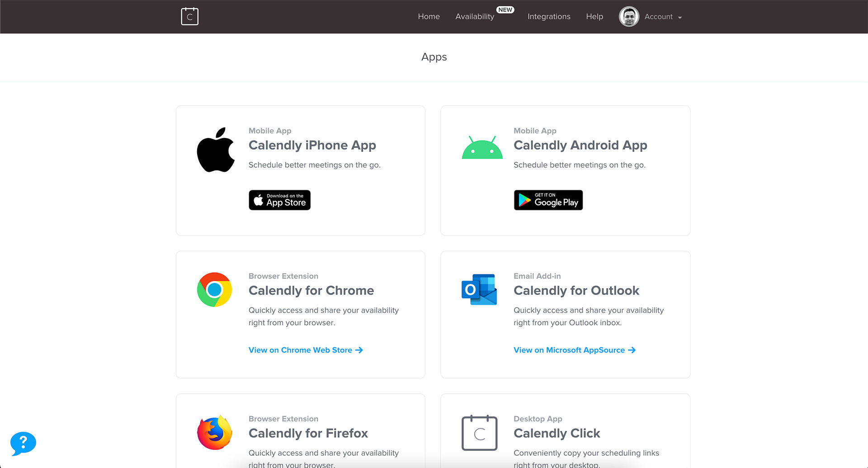The height and width of the screenshot is (468, 868).
Task: Click the Chrome browser icon
Action: point(214,289)
